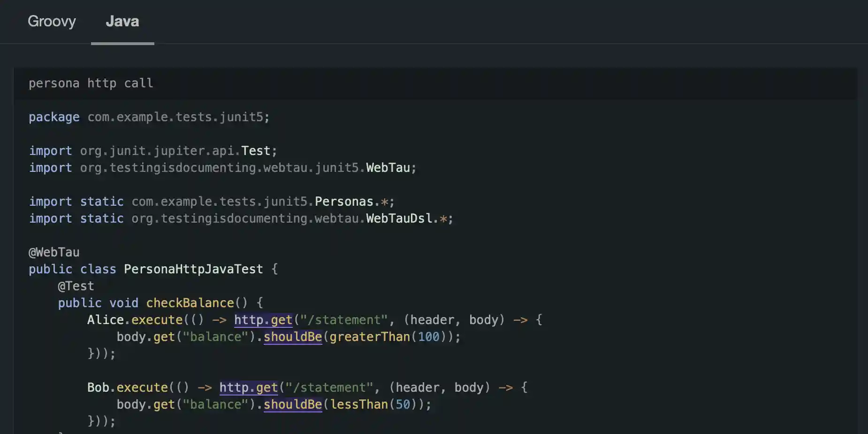
Task: Click the org.junit.jupiter.api.Test import line
Action: 152,150
